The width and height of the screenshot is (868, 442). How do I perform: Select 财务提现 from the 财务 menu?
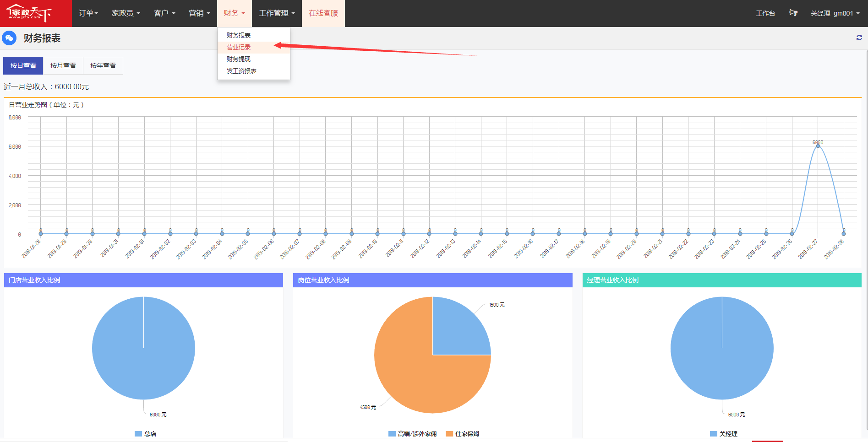click(253, 59)
